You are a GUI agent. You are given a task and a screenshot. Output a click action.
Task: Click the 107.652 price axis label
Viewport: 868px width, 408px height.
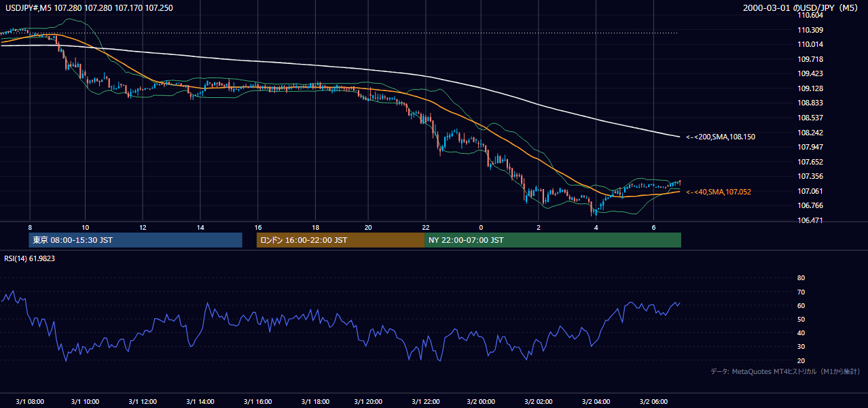(x=811, y=162)
